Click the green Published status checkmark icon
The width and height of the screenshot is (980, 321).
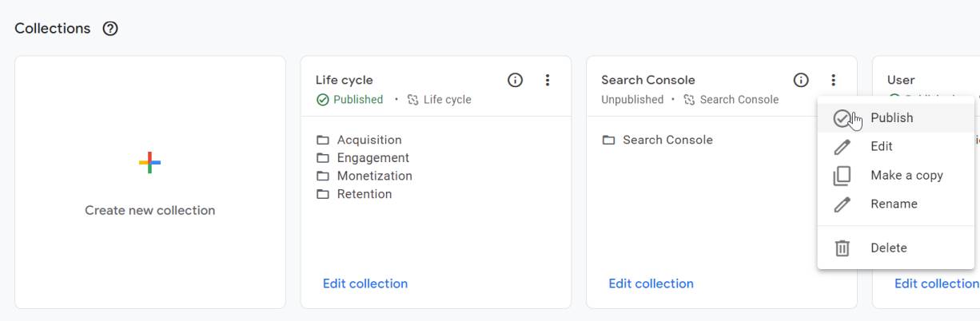[x=323, y=100]
